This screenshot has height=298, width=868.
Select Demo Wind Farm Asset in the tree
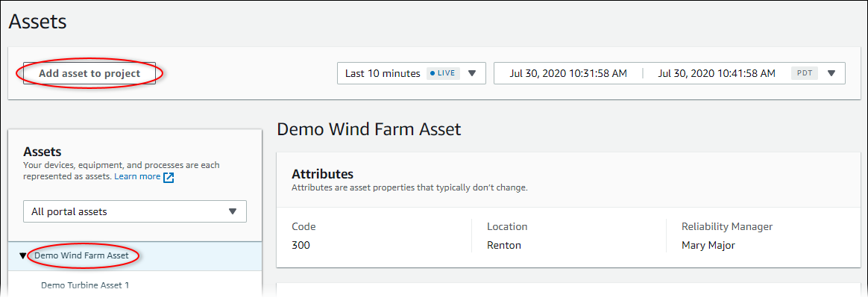pos(81,255)
